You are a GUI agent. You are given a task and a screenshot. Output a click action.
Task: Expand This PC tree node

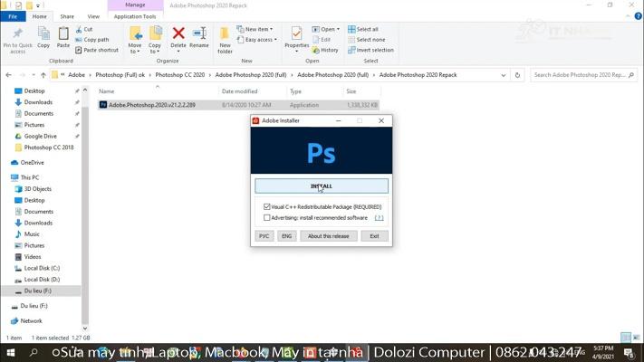(x=7, y=177)
